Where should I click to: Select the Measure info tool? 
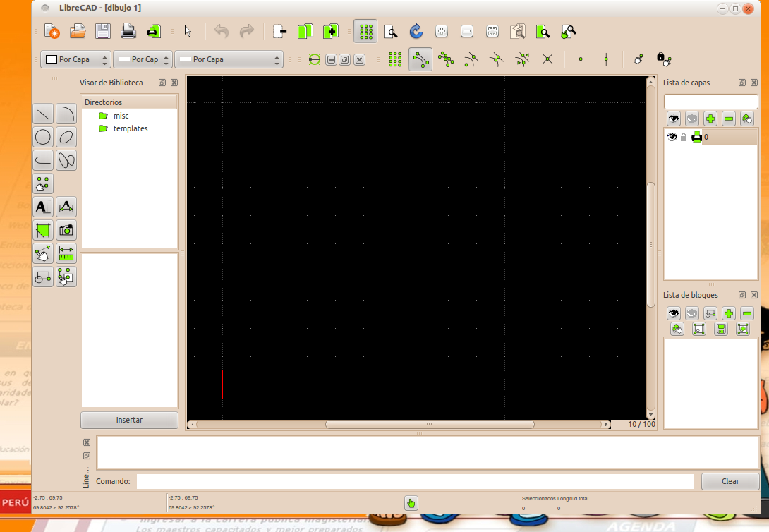click(66, 253)
